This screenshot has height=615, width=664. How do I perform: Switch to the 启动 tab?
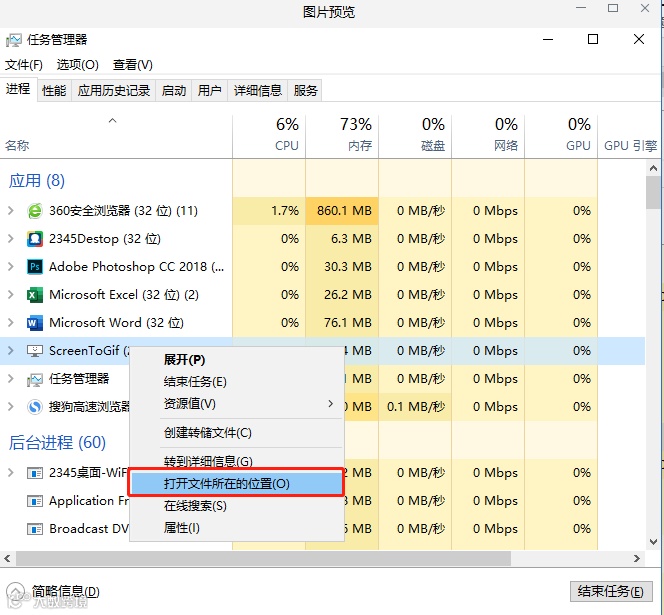pyautogui.click(x=174, y=91)
